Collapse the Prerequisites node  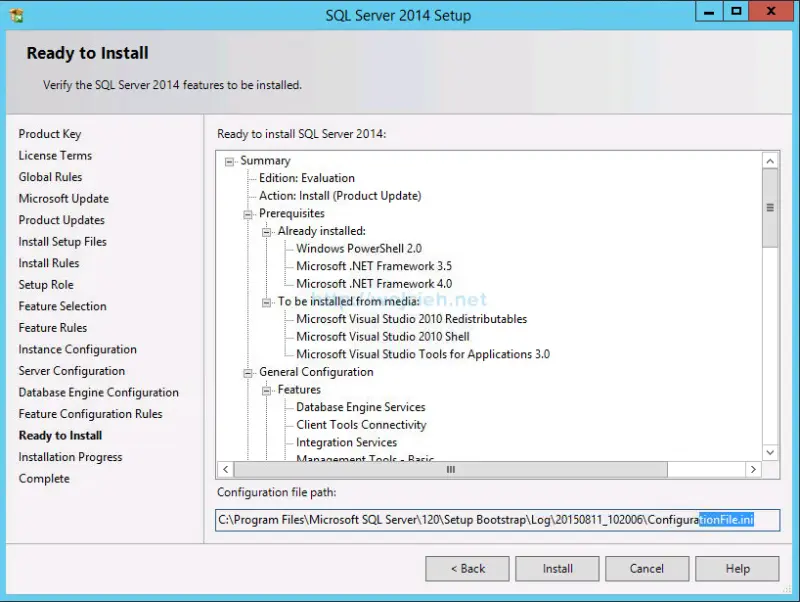pyautogui.click(x=246, y=213)
